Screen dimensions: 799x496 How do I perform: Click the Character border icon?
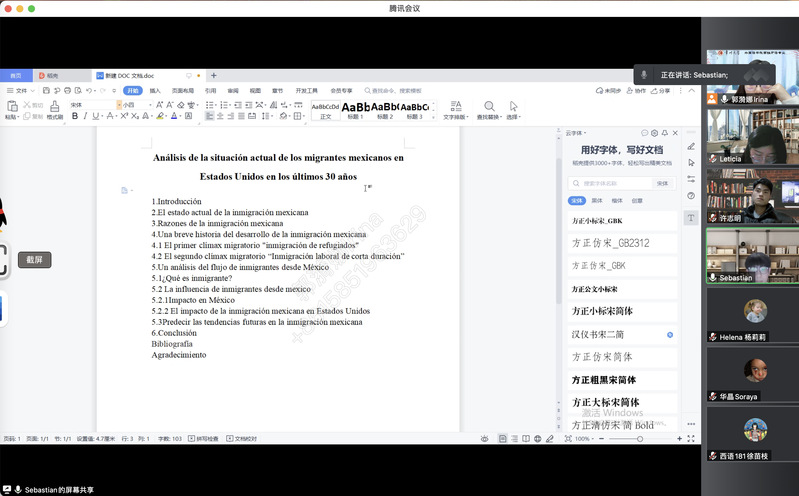[189, 116]
